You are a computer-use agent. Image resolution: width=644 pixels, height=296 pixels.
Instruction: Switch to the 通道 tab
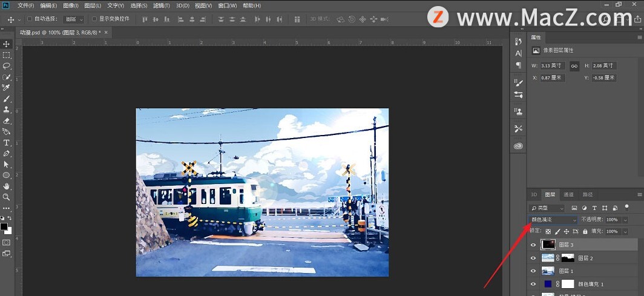568,195
